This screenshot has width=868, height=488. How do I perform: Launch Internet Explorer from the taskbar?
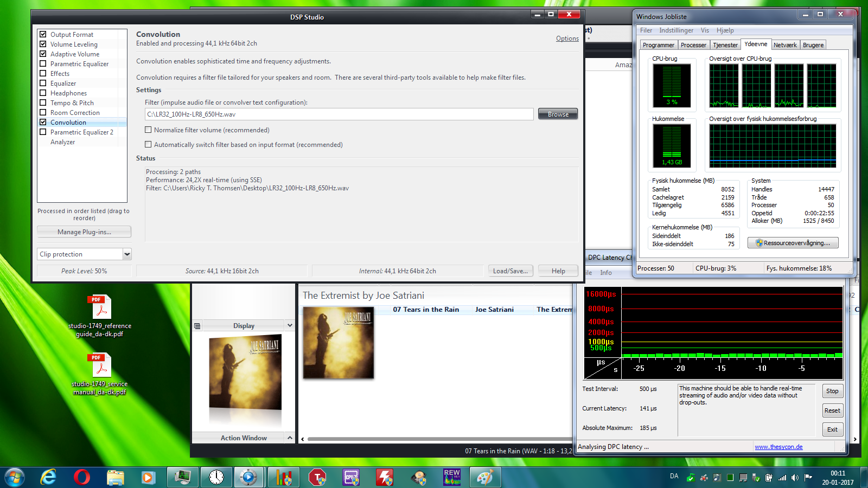(49, 477)
